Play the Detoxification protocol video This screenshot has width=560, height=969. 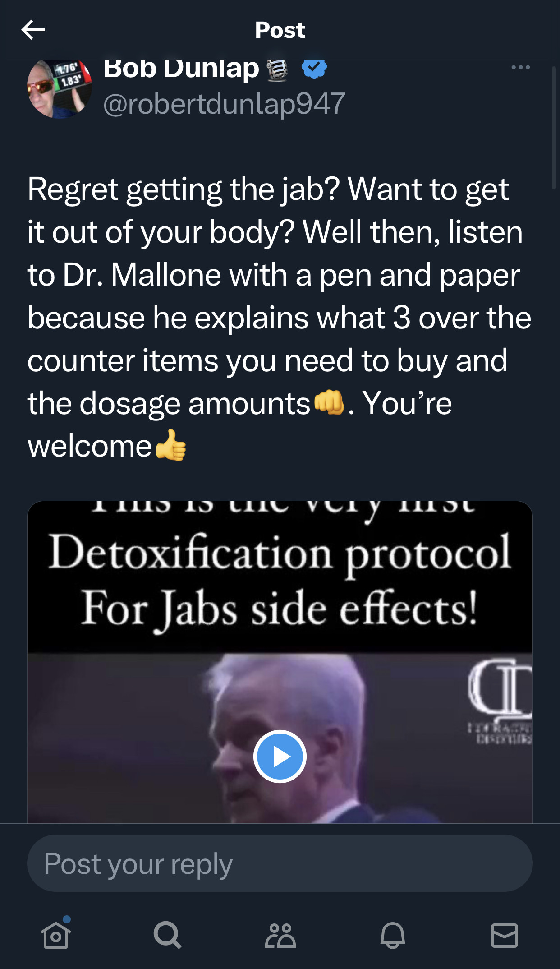pyautogui.click(x=280, y=757)
